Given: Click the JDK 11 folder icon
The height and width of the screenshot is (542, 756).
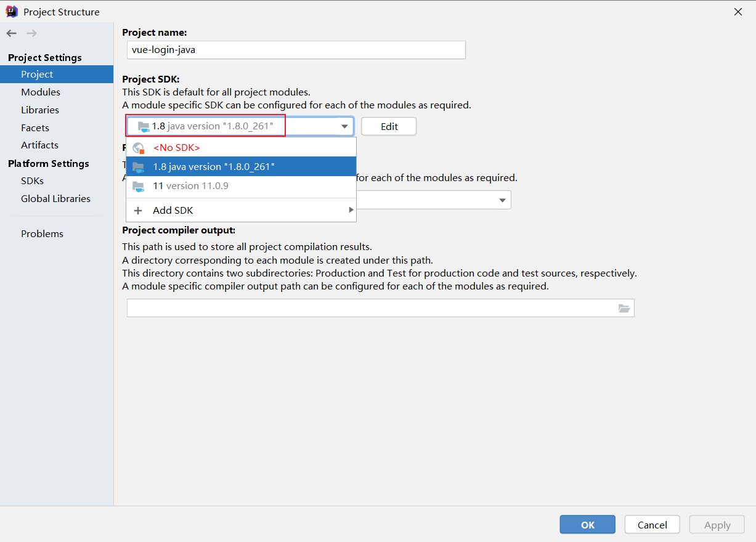Looking at the screenshot, I should tap(139, 186).
